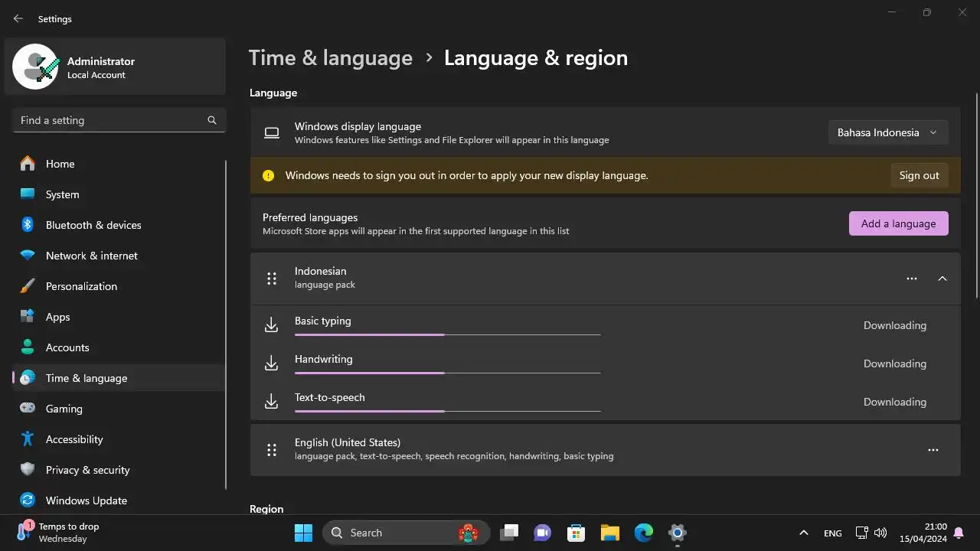980x551 pixels.
Task: Click Add a language button
Action: coord(899,223)
